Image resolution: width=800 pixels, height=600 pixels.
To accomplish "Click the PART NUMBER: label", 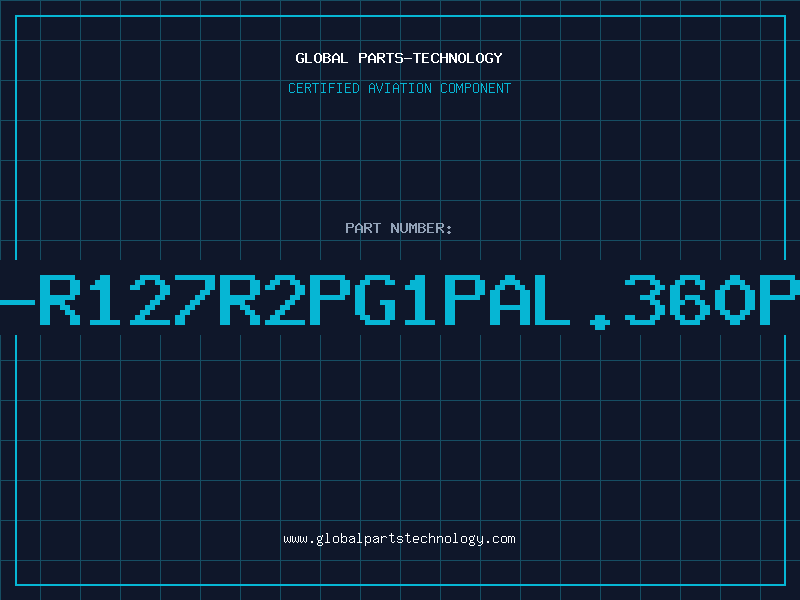I will pyautogui.click(x=399, y=228).
